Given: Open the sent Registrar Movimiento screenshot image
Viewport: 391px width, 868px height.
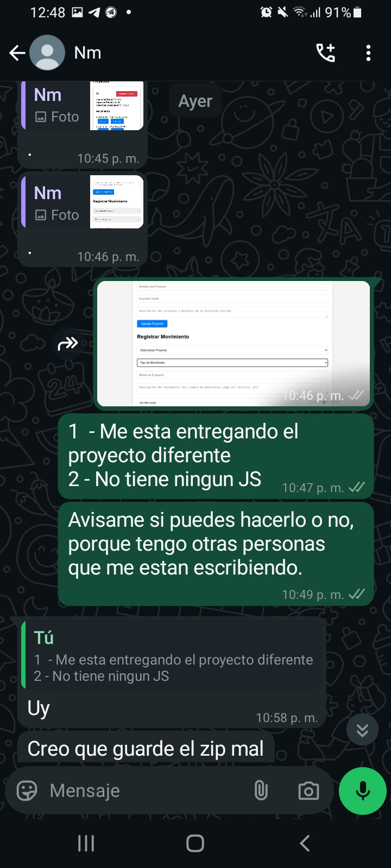Looking at the screenshot, I should point(234,343).
